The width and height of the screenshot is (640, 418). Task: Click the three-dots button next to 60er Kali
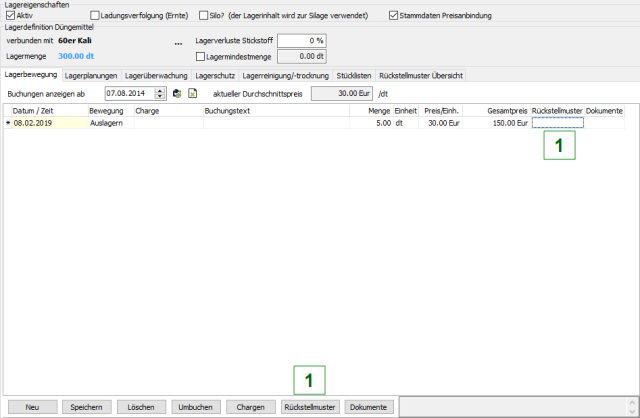pos(178,43)
